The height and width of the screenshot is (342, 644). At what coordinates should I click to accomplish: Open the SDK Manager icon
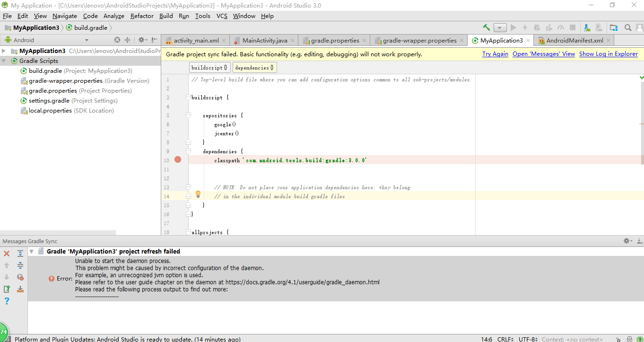pos(587,28)
